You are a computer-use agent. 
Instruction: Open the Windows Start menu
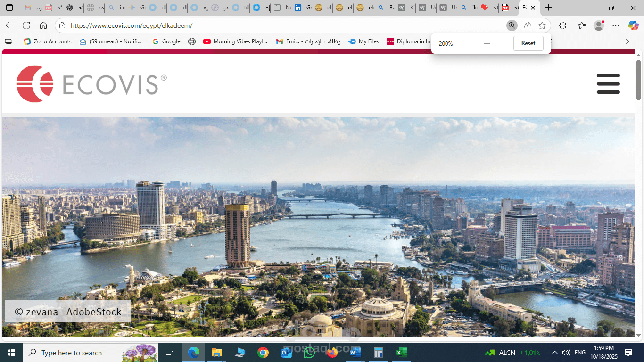[x=11, y=353]
